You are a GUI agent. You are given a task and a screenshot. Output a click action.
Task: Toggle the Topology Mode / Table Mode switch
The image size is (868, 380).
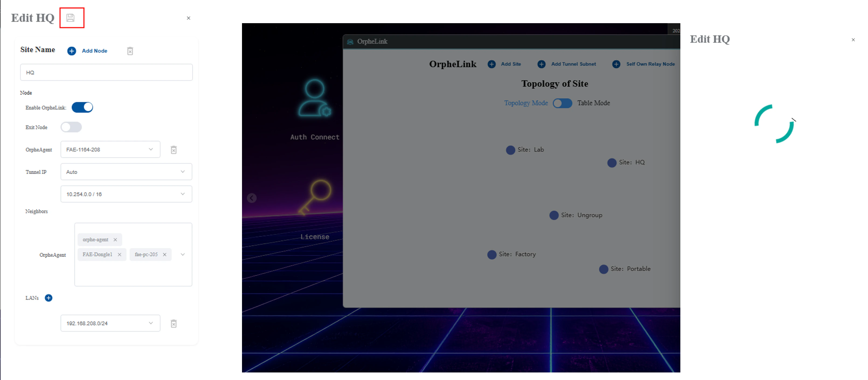(562, 103)
